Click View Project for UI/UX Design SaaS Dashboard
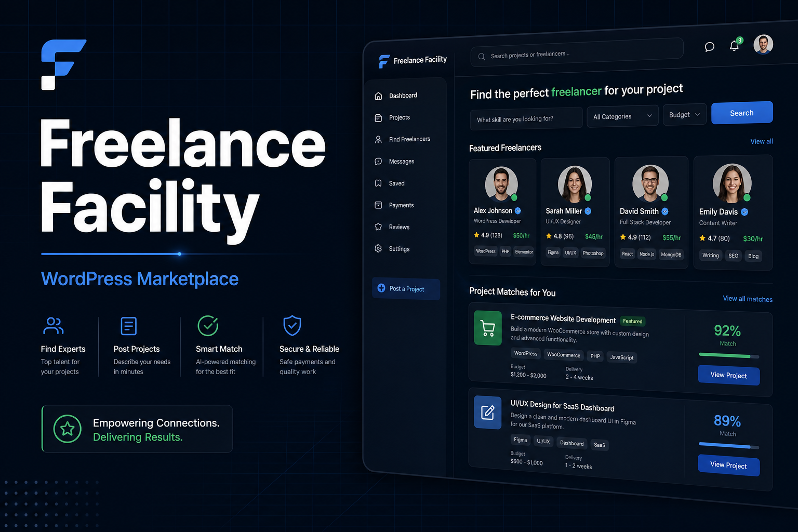The height and width of the screenshot is (532, 798). pos(728,465)
